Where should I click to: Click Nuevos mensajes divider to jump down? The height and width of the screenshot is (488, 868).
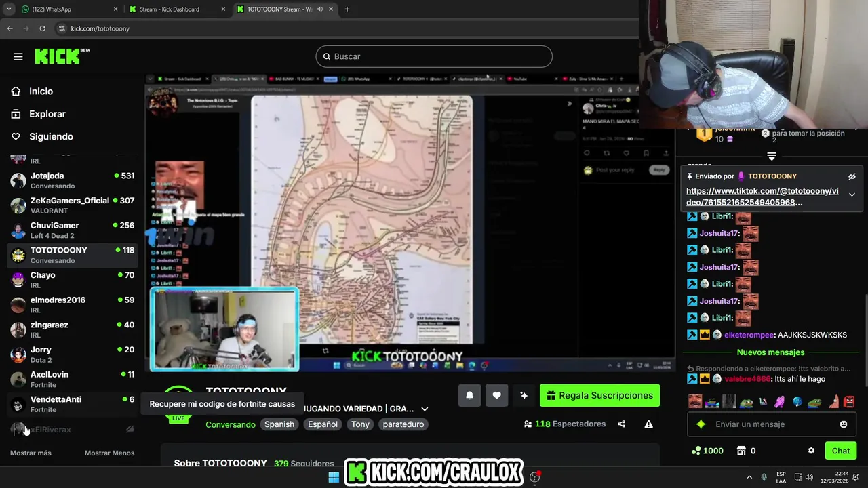[770, 352]
